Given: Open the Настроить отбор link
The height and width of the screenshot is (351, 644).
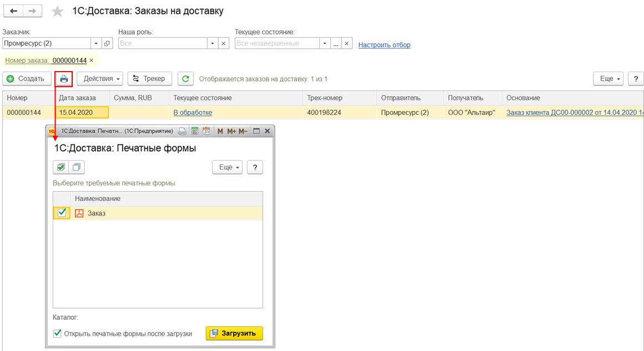Looking at the screenshot, I should pos(384,45).
